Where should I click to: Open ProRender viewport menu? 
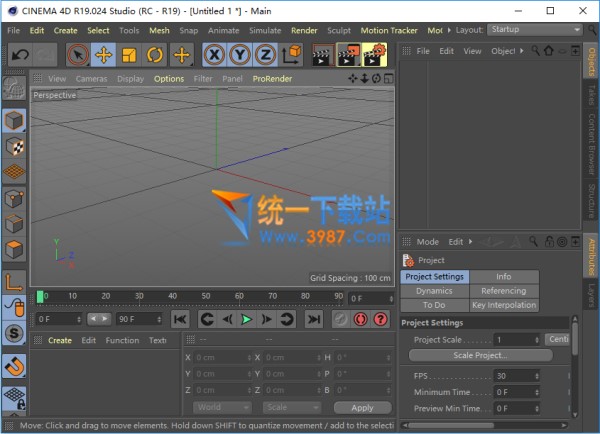pos(272,79)
